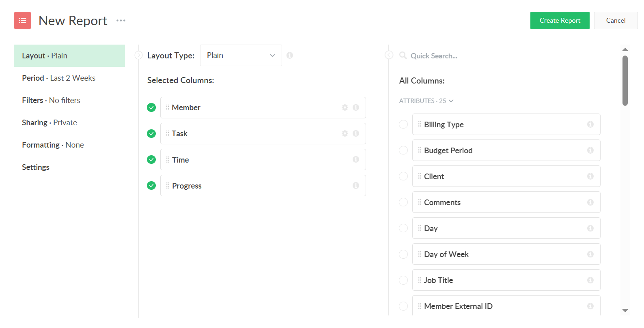This screenshot has width=644, height=328.
Task: Grab drag handle of Progress column
Action: click(x=168, y=185)
